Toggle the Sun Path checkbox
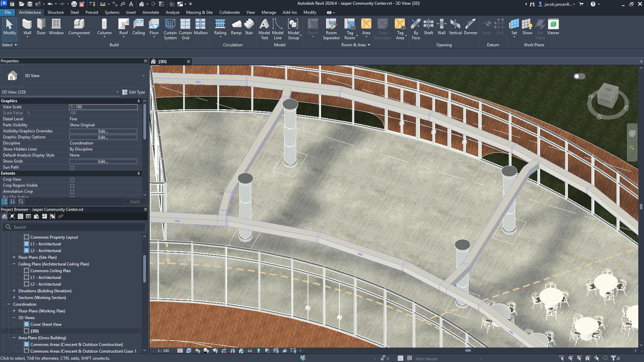 click(72, 168)
